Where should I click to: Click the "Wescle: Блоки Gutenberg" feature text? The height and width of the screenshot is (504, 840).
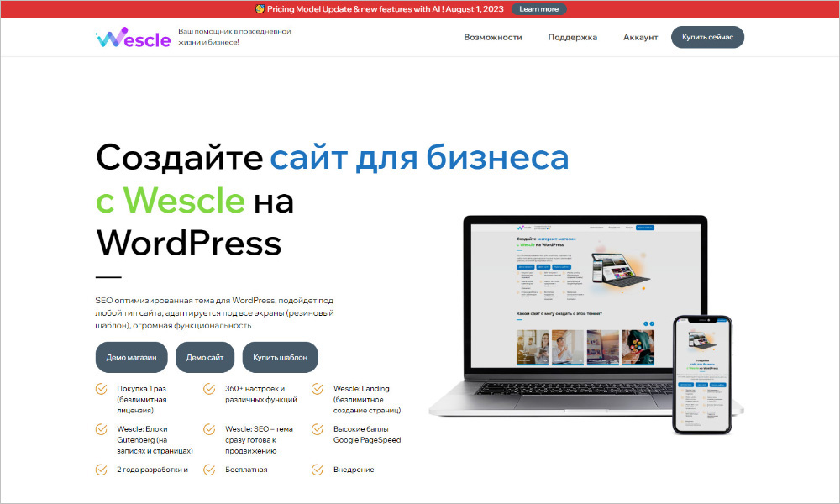[155, 439]
